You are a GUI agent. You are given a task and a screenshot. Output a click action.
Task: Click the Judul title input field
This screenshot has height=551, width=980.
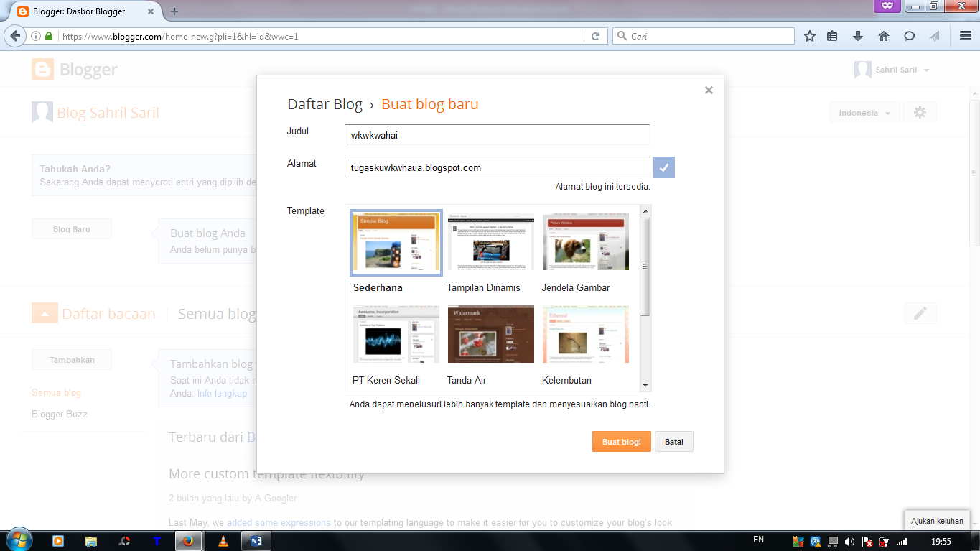(x=497, y=135)
